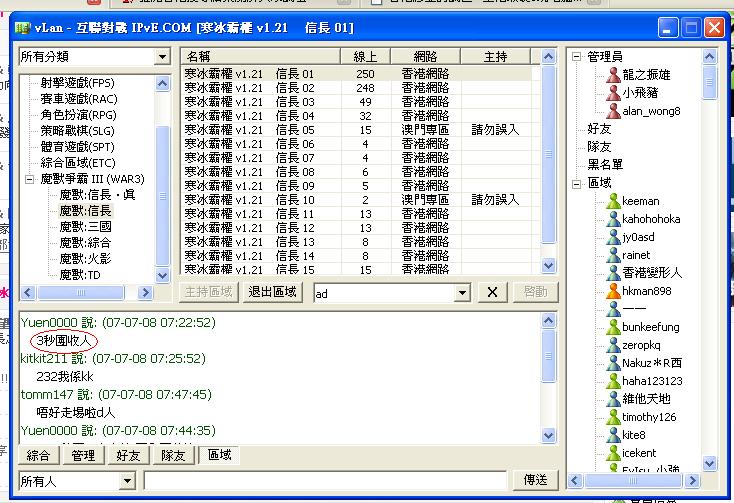734x503 pixels.
Task: Select alan_wong8's admin user icon
Action: (x=613, y=111)
